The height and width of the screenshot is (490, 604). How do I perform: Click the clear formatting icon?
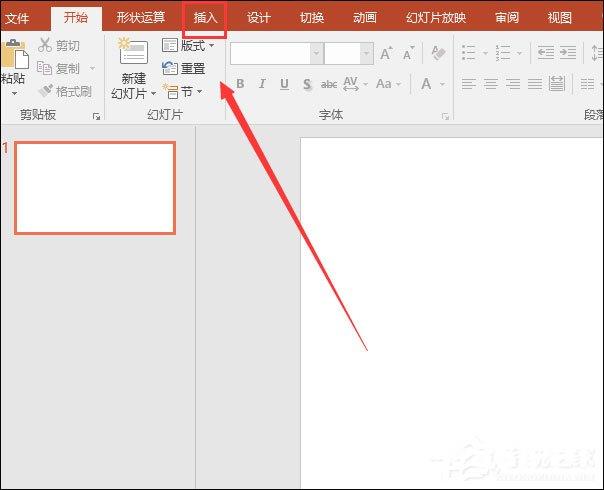click(438, 53)
